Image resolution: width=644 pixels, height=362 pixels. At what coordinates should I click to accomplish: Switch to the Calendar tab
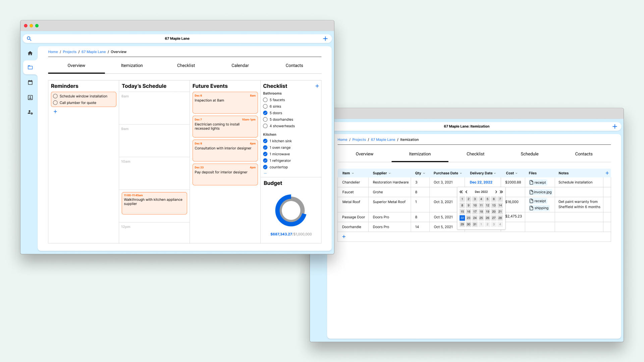(x=240, y=66)
